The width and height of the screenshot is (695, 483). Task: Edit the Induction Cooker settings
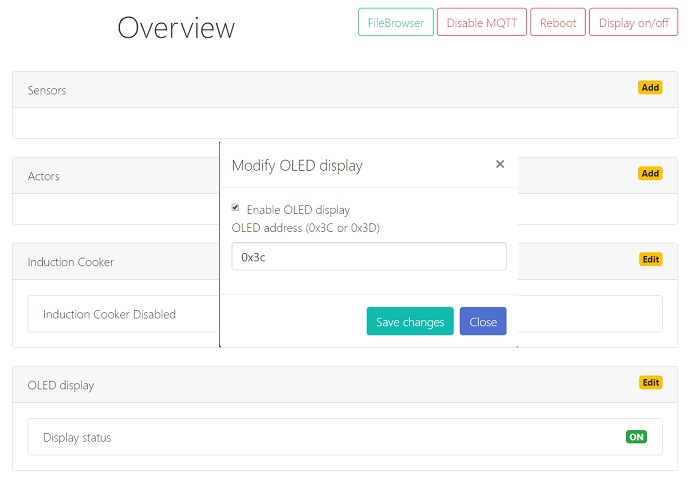pos(650,260)
